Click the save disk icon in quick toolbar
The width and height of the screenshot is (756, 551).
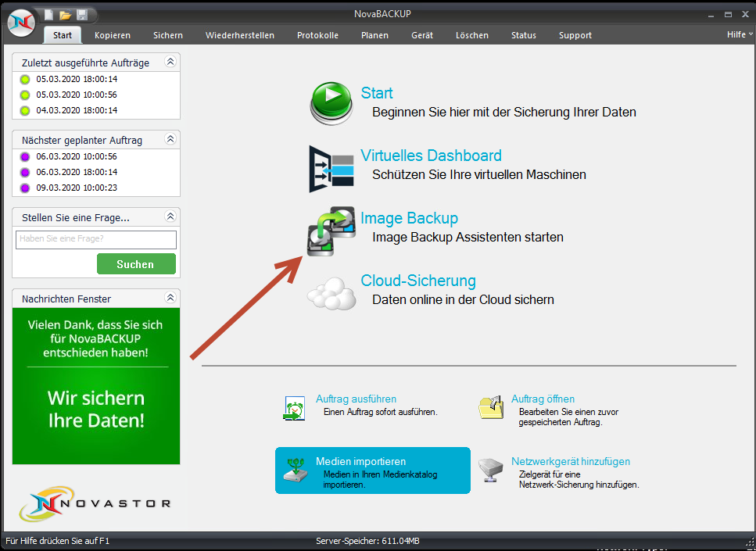(x=82, y=15)
